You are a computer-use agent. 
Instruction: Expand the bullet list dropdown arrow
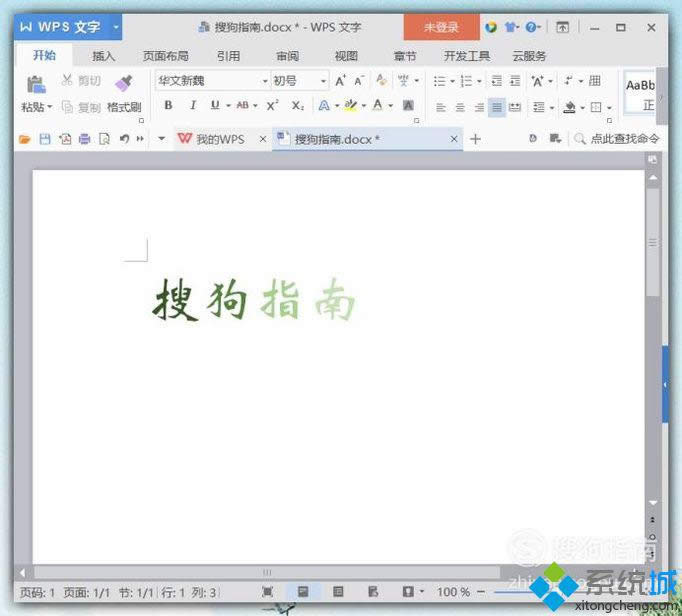coord(452,81)
